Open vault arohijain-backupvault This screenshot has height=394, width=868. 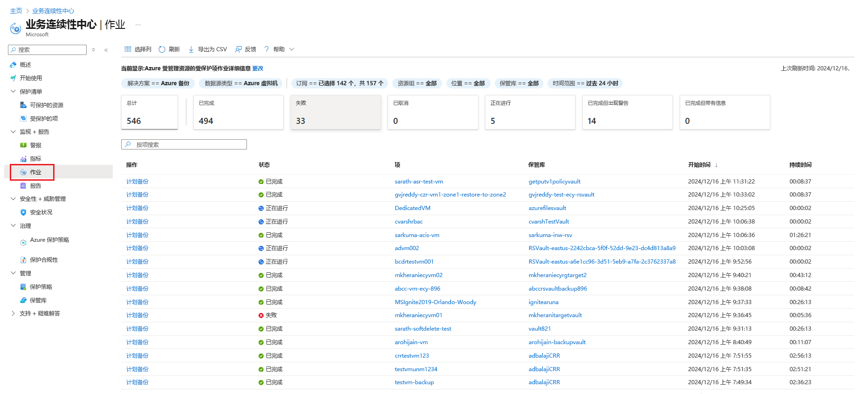point(557,342)
